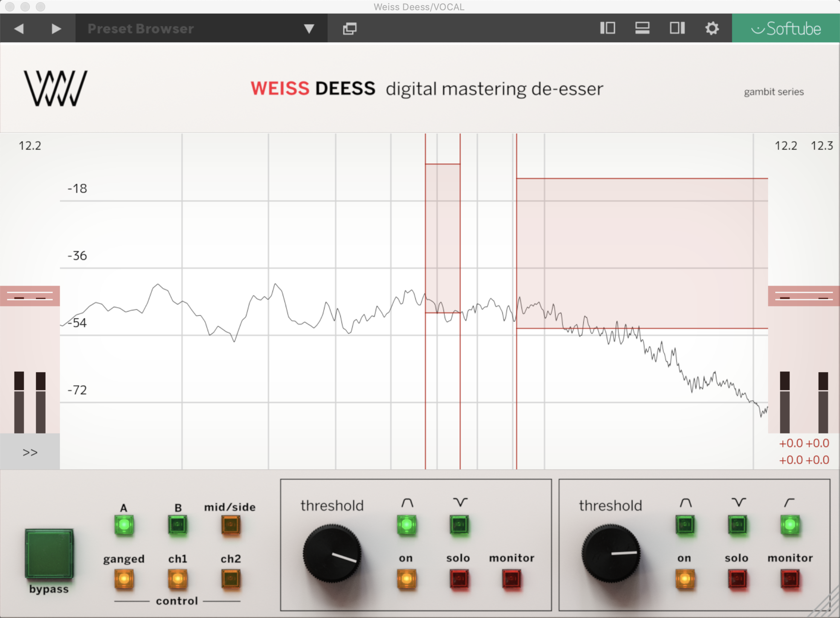Click left input peak value 12.2
Image resolution: width=840 pixels, height=618 pixels.
coord(30,146)
